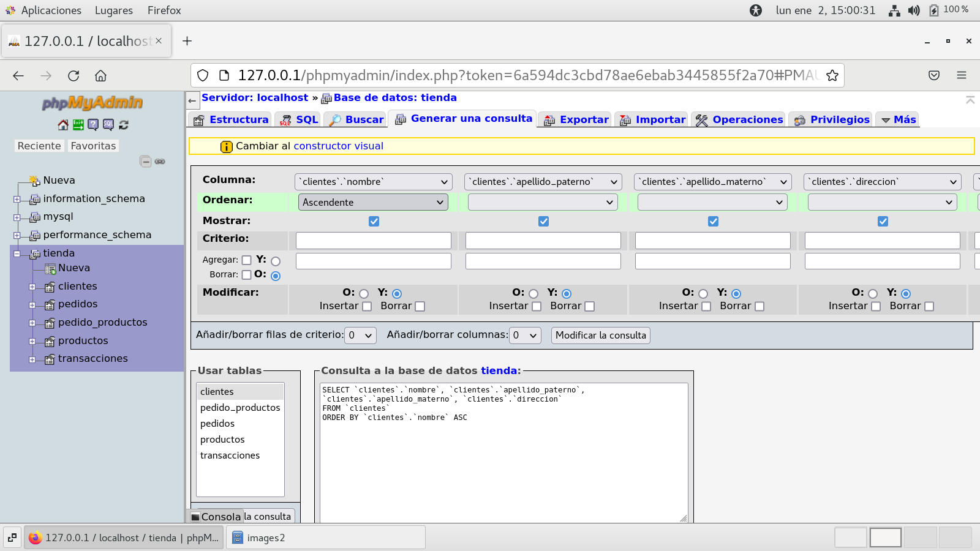Screen dimensions: 980x551
Task: Bookmark this page with the star icon
Action: coord(832,75)
